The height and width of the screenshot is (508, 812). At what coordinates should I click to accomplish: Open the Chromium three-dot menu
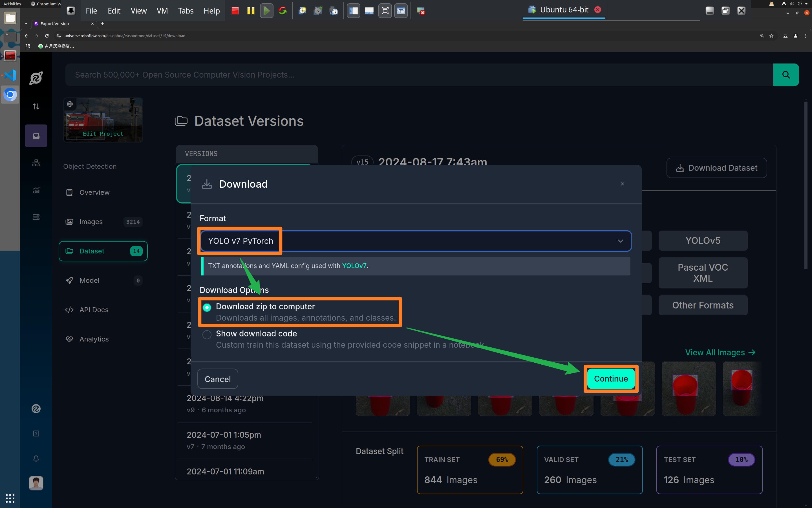806,36
